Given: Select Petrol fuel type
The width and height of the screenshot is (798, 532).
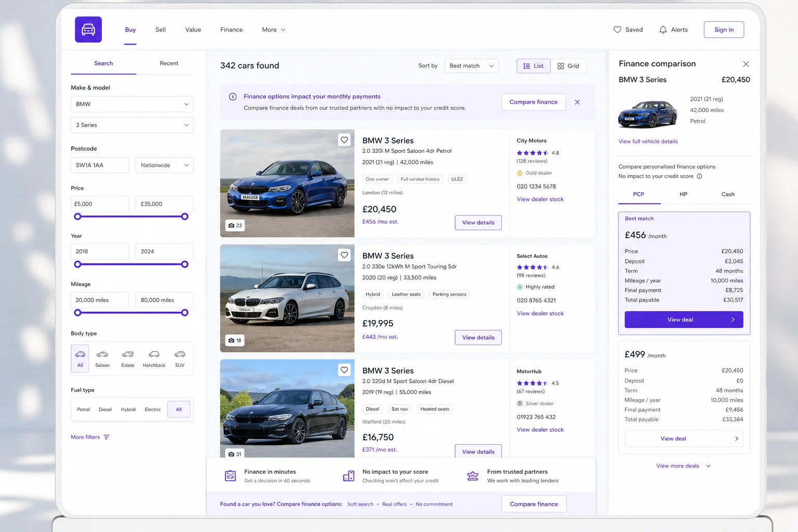Looking at the screenshot, I should click(x=83, y=409).
